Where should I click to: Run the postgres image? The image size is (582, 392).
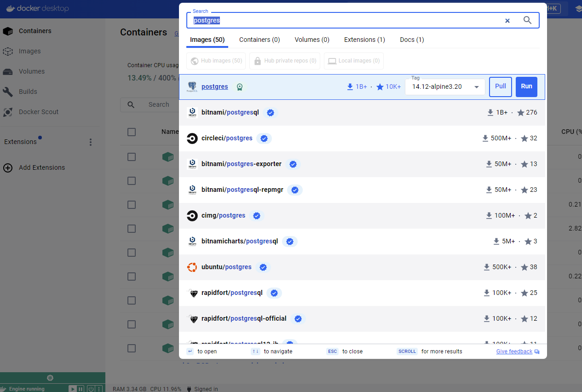526,86
